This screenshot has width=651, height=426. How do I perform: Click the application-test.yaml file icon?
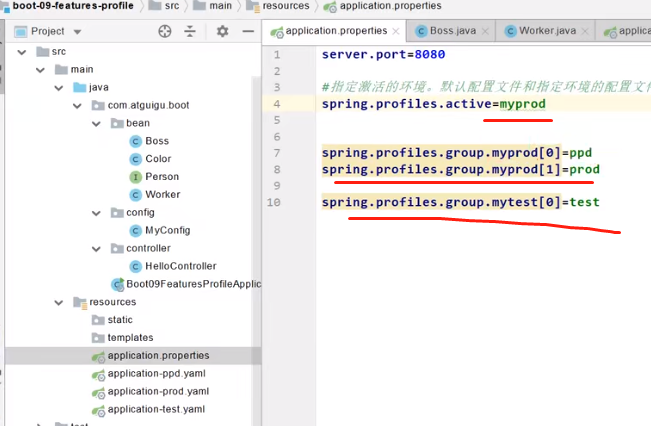pos(98,411)
